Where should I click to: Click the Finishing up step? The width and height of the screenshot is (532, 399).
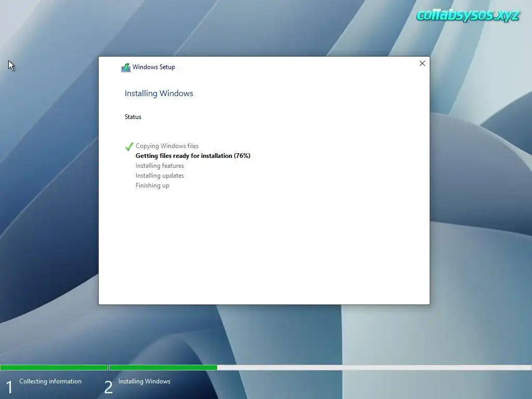tap(152, 185)
